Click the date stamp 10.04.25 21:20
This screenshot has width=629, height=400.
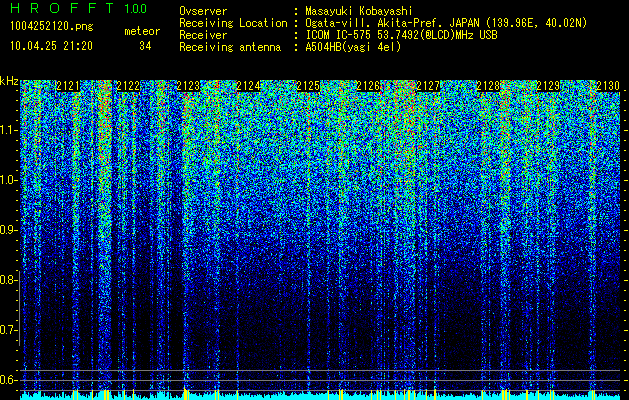click(51, 46)
